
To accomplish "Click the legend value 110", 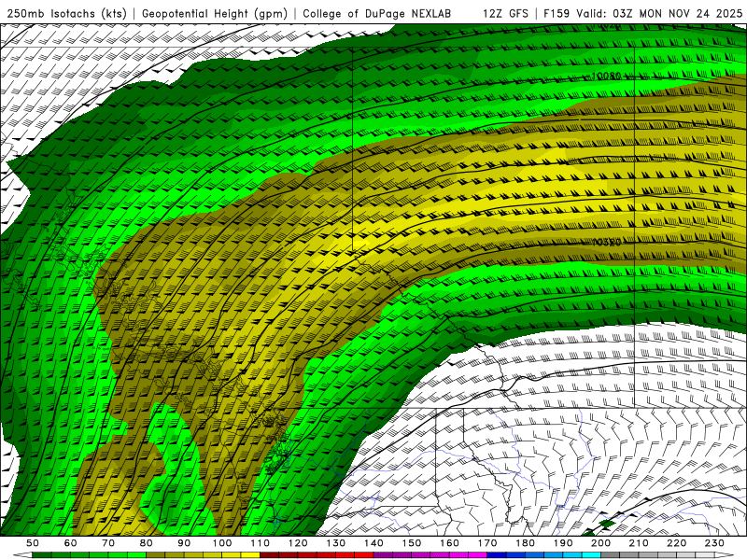I will point(260,543).
